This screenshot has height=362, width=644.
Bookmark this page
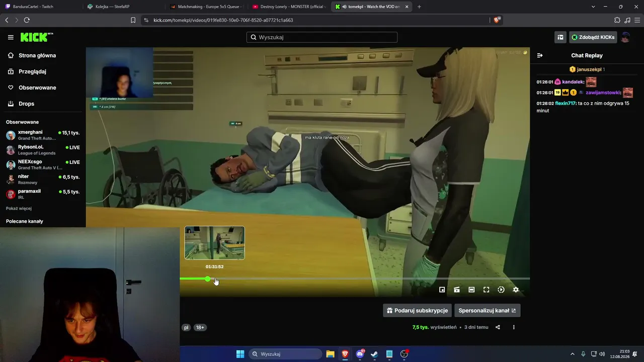pos(133,20)
